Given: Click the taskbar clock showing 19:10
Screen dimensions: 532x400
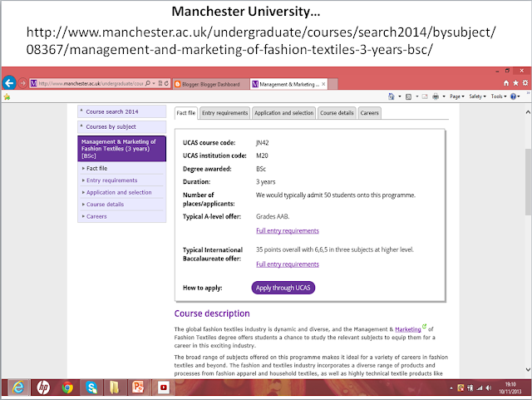Looking at the screenshot, I should click(510, 388).
